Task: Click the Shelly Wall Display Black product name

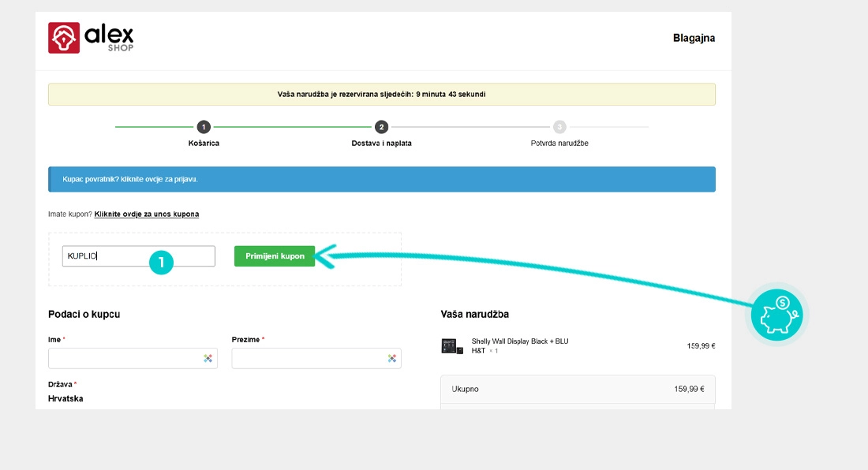Action: click(519, 341)
